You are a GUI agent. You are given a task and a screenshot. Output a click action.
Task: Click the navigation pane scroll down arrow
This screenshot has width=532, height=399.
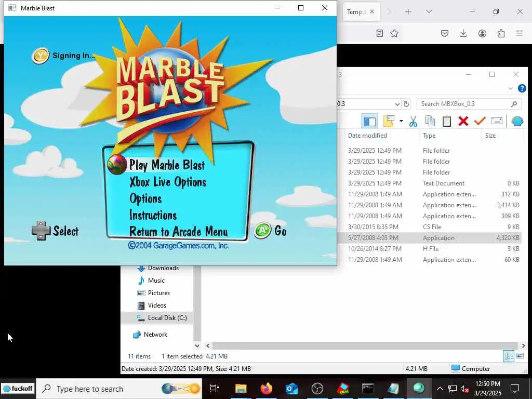point(197,345)
